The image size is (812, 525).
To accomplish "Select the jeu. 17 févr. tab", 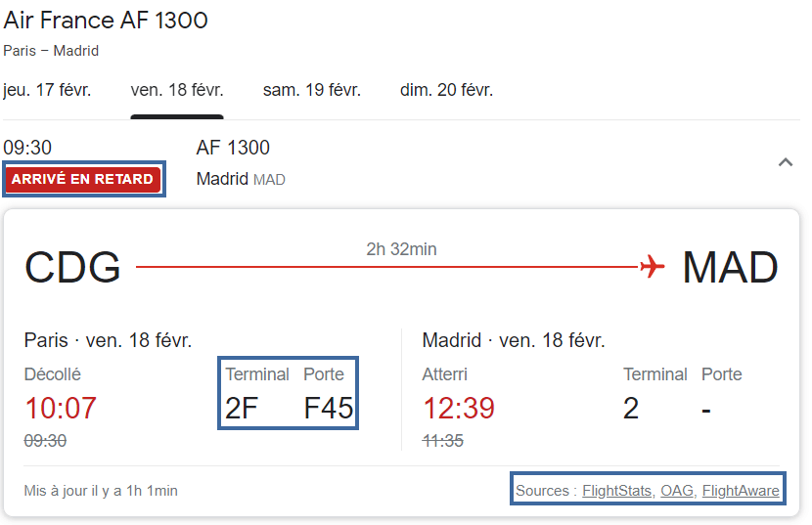I will coord(47,90).
